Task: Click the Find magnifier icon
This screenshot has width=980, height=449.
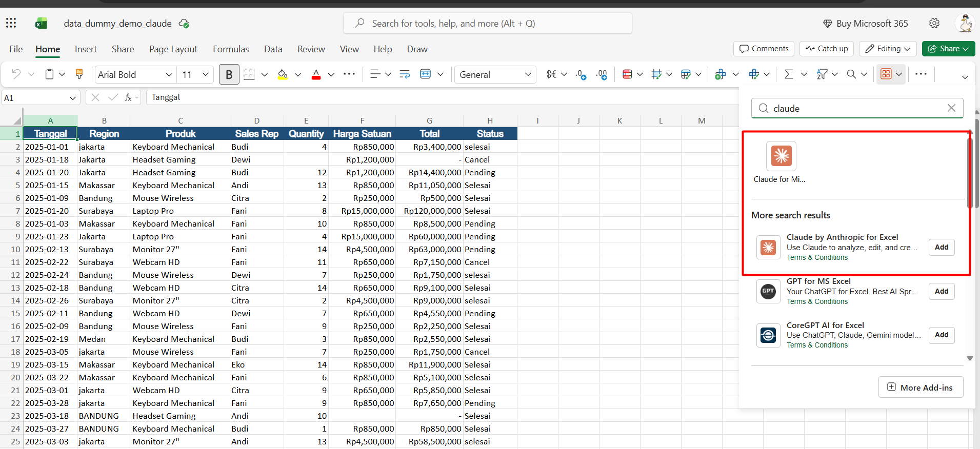Action: 851,74
